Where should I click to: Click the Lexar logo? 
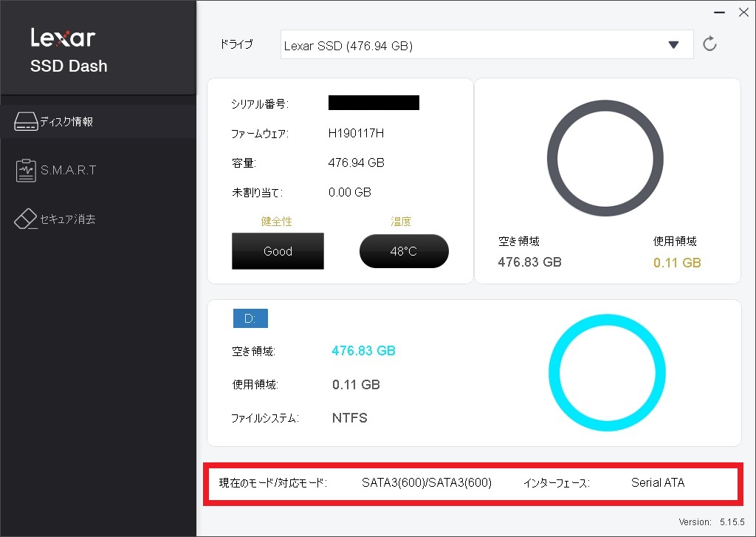coord(63,37)
